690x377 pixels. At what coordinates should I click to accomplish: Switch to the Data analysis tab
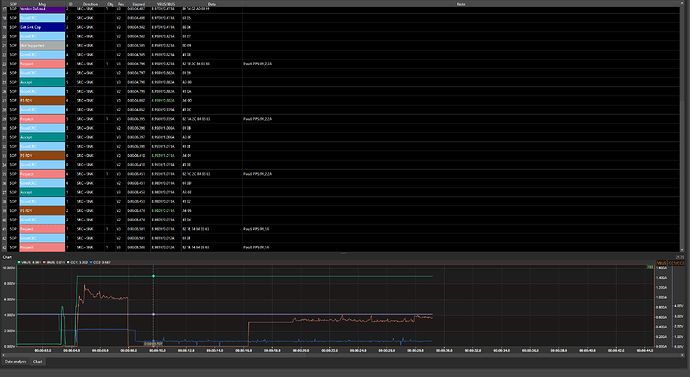[x=15, y=362]
